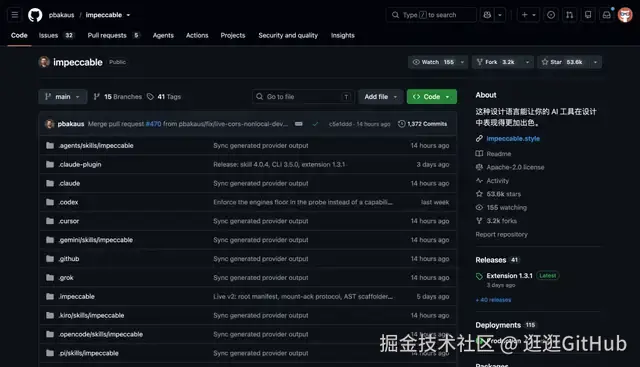The height and width of the screenshot is (367, 640).
Task: Open the notifications inbox icon
Action: (x=607, y=15)
